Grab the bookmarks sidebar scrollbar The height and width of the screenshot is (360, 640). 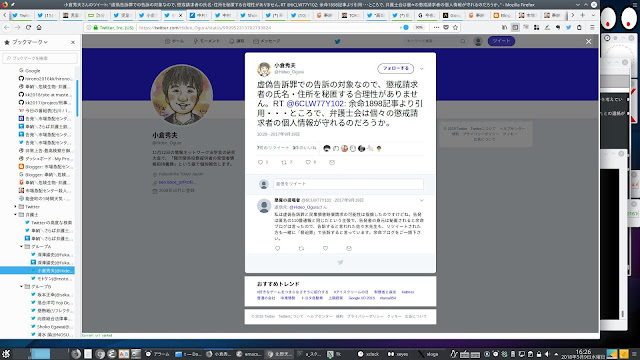tap(77, 98)
